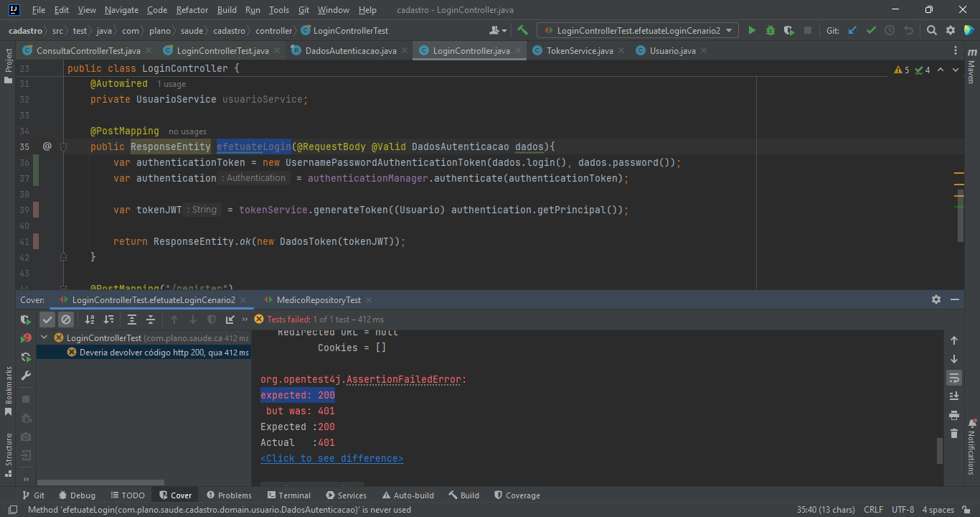Commit changes with the green Git checkmark
Screen dimensions: 980x517
871,31
